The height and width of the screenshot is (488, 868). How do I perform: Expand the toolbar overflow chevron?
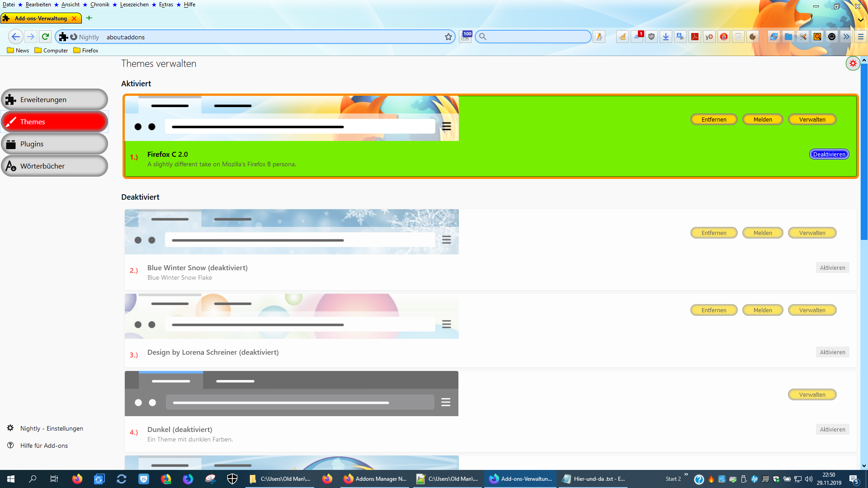click(x=846, y=37)
